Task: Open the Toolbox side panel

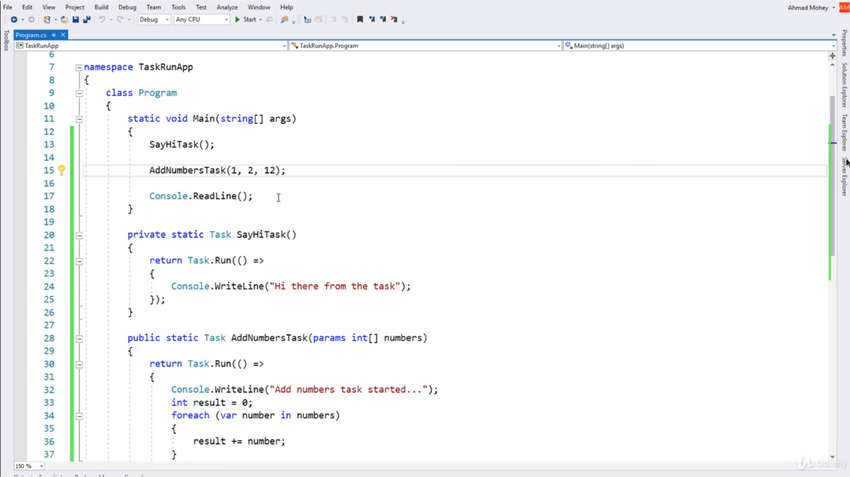Action: tap(6, 41)
